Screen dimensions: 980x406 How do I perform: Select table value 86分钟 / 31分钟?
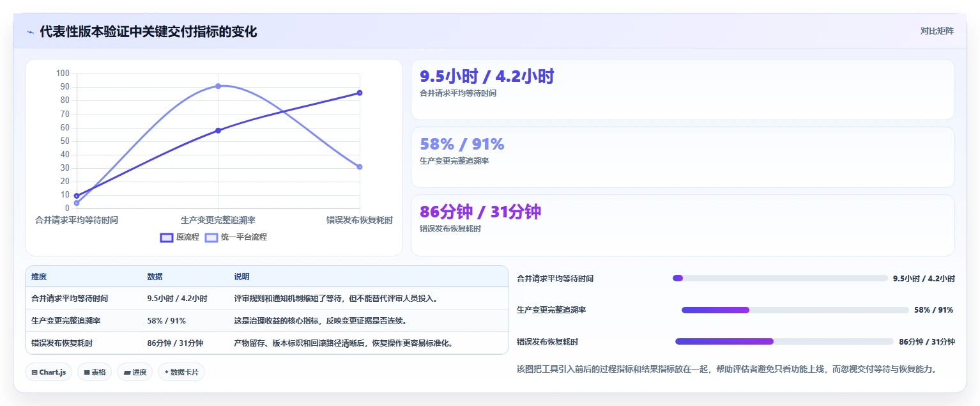[x=175, y=343]
